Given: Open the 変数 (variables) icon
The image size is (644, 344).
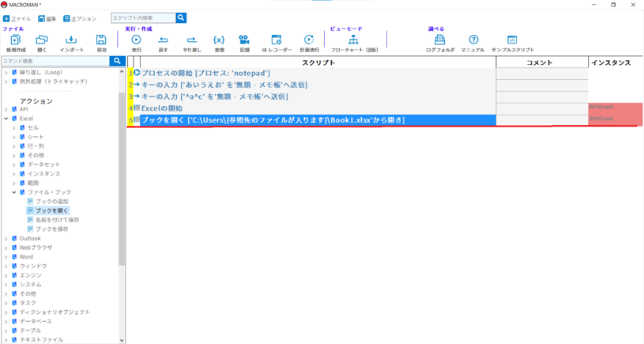Looking at the screenshot, I should point(219,40).
